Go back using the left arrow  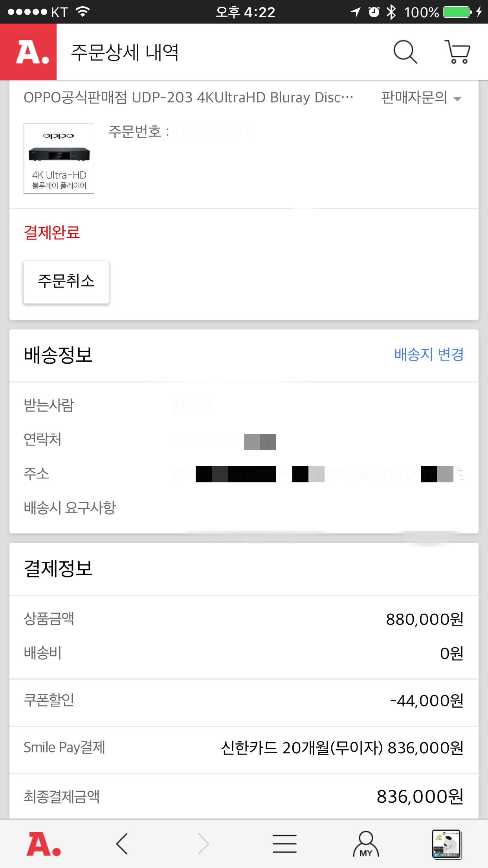pos(122,844)
